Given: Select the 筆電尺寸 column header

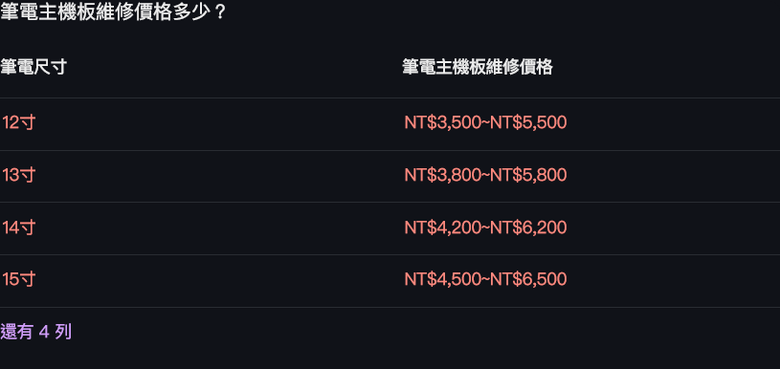Looking at the screenshot, I should coord(33,67).
